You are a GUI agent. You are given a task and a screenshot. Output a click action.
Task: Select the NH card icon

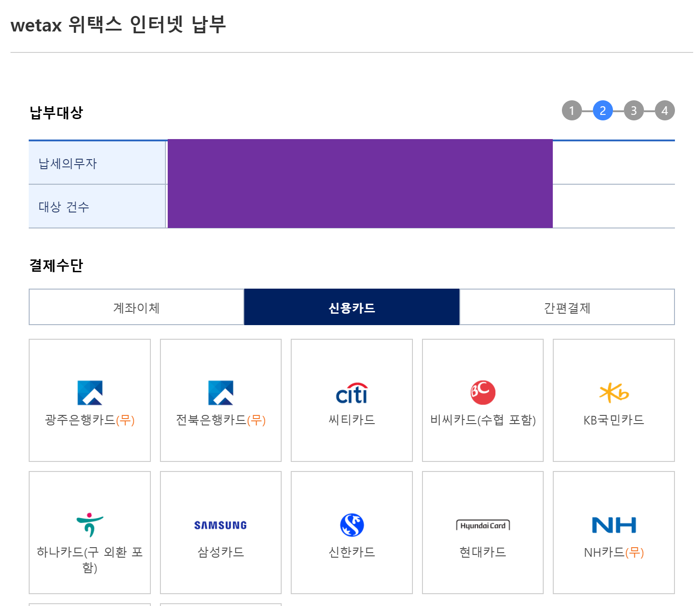(x=613, y=524)
